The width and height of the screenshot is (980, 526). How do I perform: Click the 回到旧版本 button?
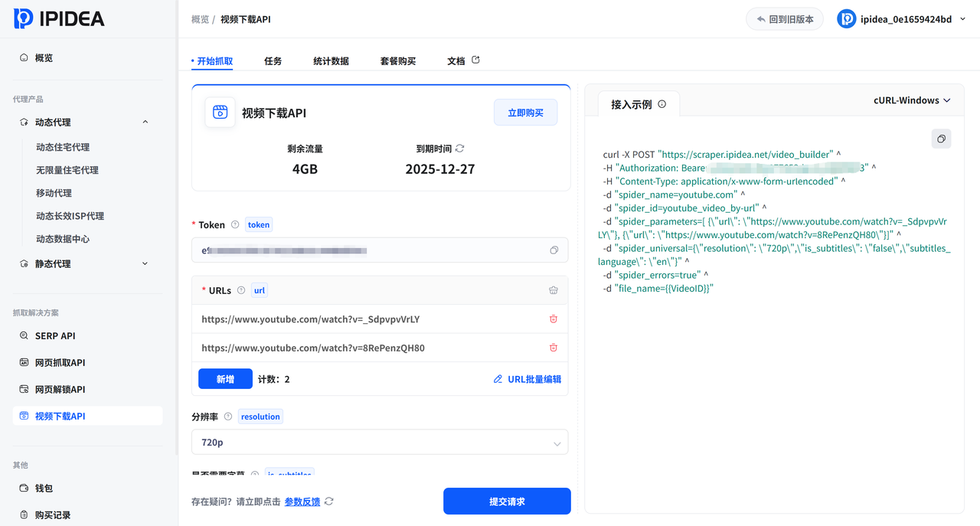[x=785, y=19]
